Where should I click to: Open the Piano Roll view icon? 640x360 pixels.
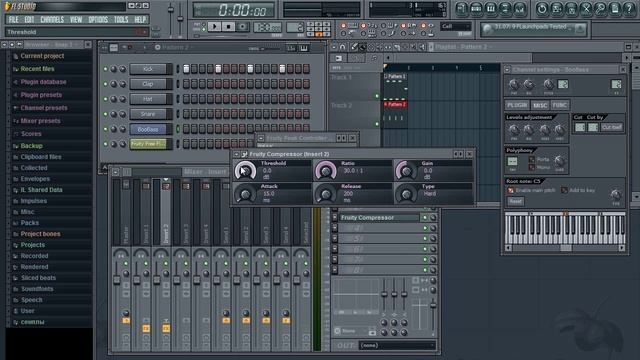(491, 9)
